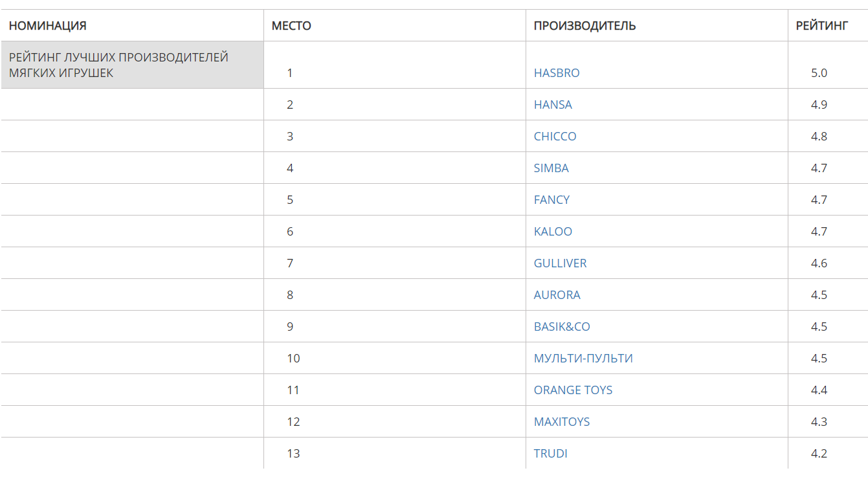The width and height of the screenshot is (868, 477).
Task: Click the GULLIVER brand link
Action: 560,263
